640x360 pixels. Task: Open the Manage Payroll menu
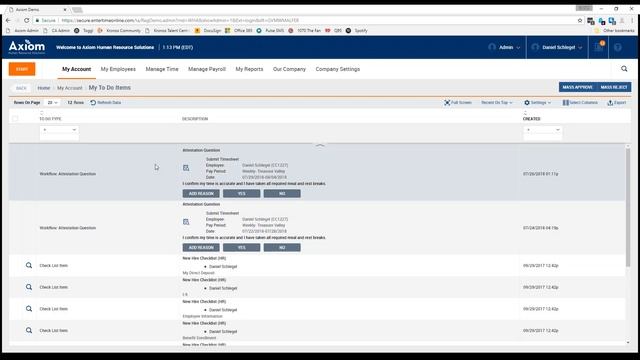click(x=207, y=69)
